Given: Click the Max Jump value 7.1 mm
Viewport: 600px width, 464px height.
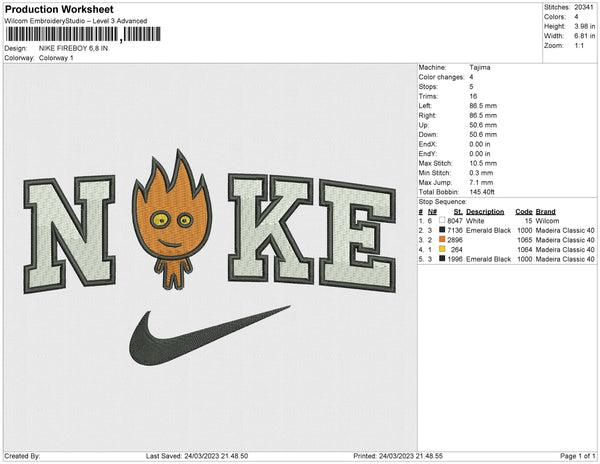Looking at the screenshot, I should 481,182.
